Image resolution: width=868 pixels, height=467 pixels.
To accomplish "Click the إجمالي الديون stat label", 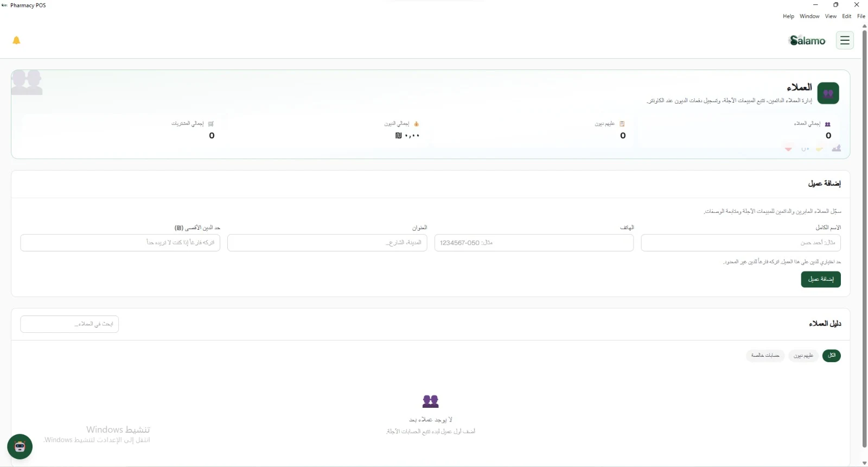I will coord(397,124).
